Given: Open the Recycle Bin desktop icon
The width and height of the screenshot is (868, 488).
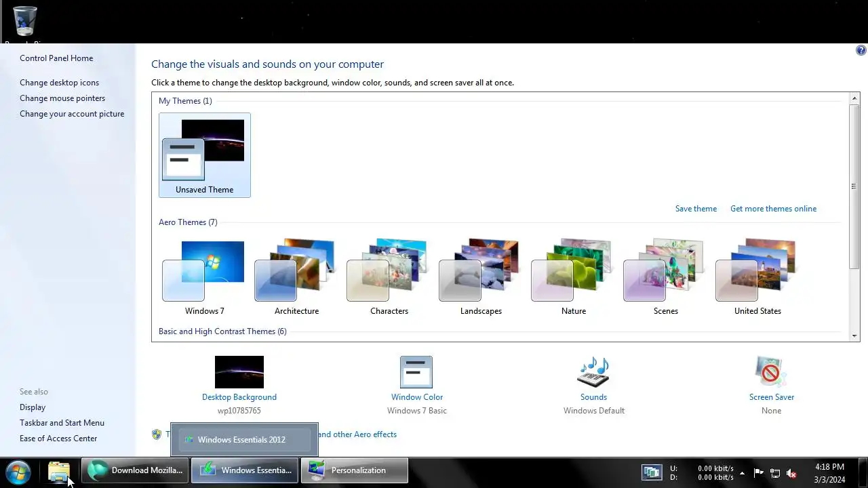Looking at the screenshot, I should tap(25, 22).
